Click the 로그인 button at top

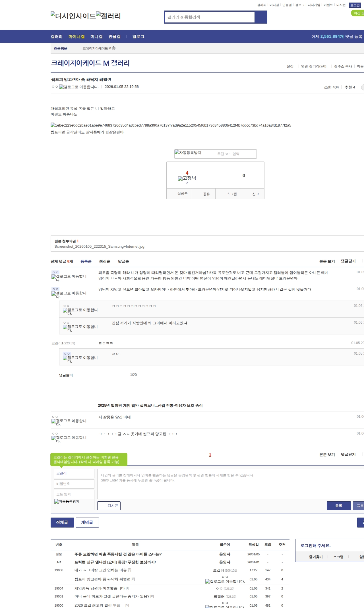click(355, 5)
